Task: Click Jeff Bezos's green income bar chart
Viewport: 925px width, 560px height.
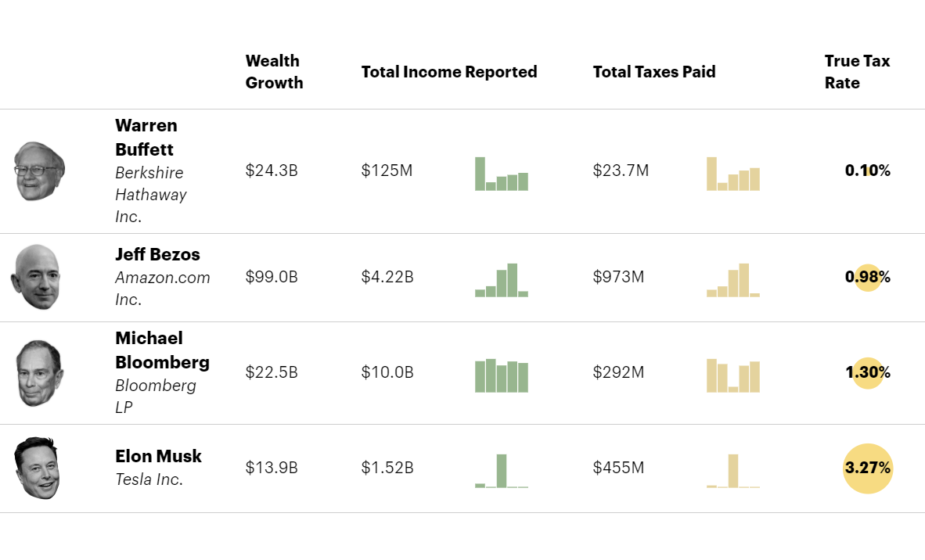Action: point(502,281)
